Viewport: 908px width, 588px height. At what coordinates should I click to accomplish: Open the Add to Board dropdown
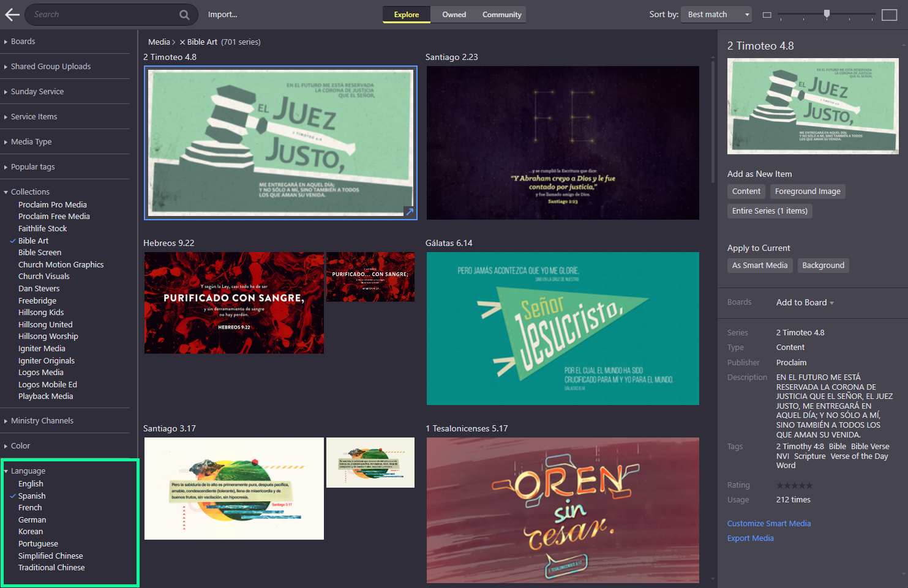point(805,302)
